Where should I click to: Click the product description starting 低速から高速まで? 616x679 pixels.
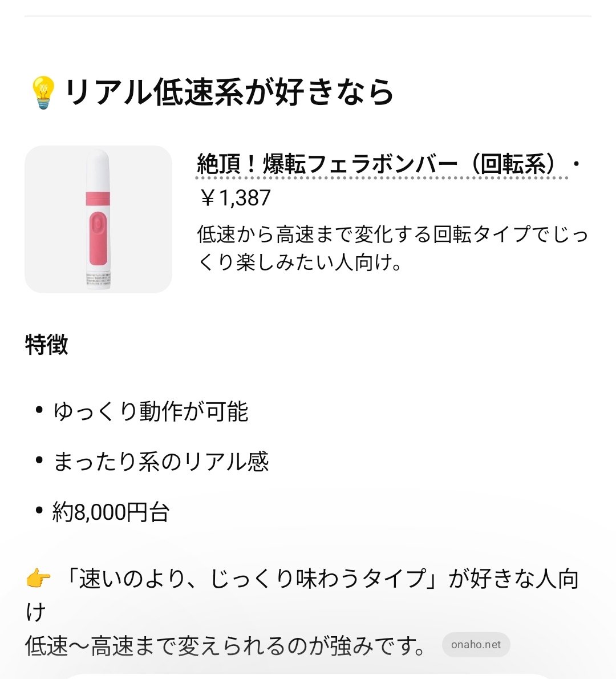click(392, 248)
